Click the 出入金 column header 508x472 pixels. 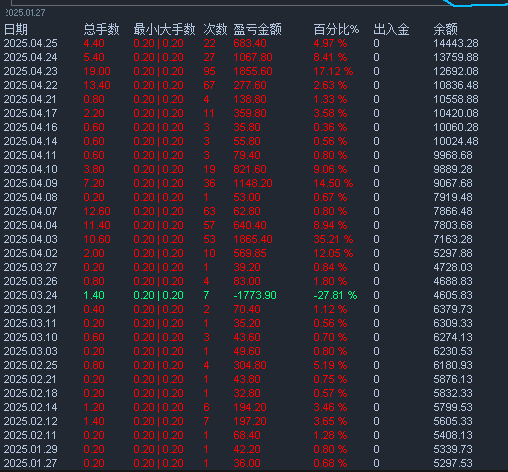click(391, 29)
